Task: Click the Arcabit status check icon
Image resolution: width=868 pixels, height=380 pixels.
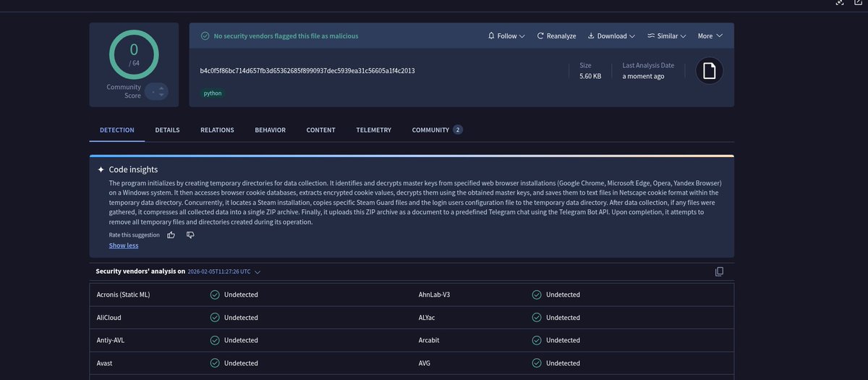Action: click(537, 340)
